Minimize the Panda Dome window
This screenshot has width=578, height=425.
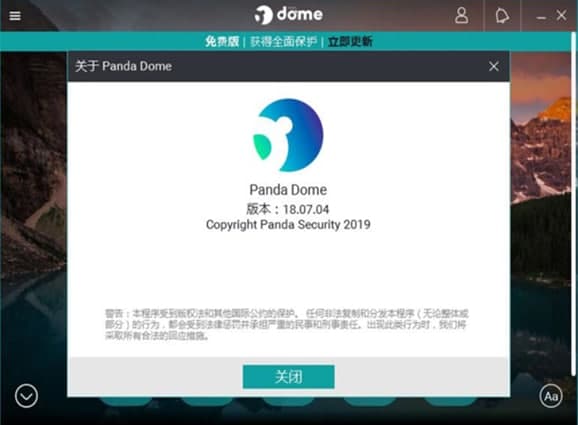(x=541, y=17)
